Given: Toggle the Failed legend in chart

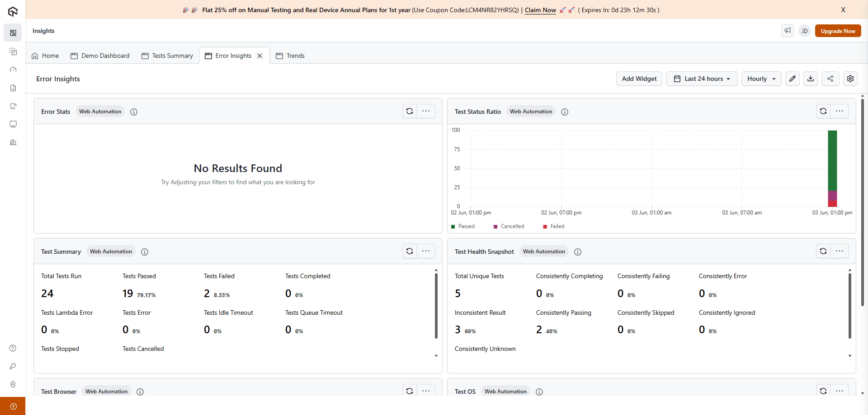Looking at the screenshot, I should 553,226.
